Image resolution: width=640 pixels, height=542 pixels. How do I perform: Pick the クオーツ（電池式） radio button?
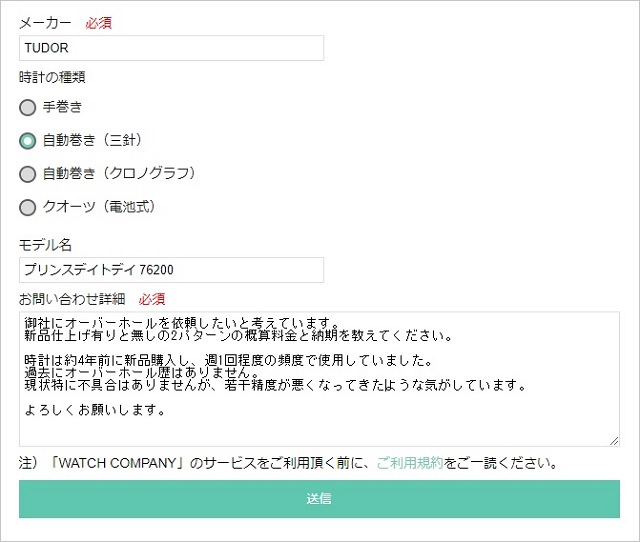(28, 207)
